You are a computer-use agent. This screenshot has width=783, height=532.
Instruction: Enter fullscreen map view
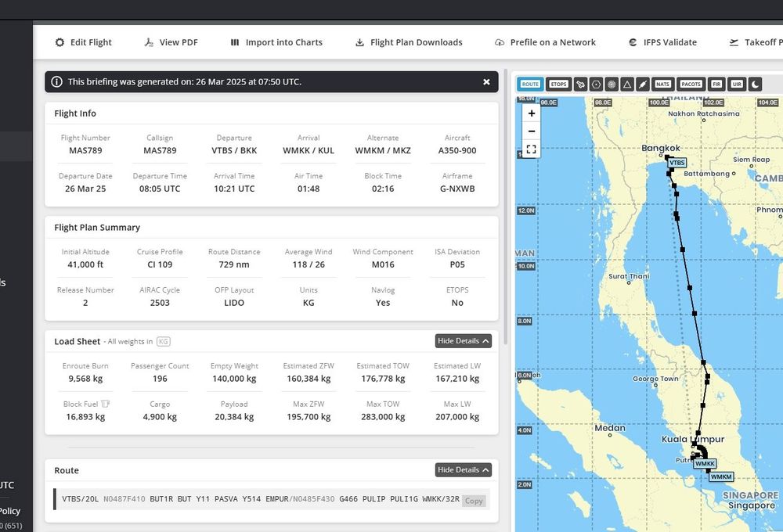click(532, 149)
